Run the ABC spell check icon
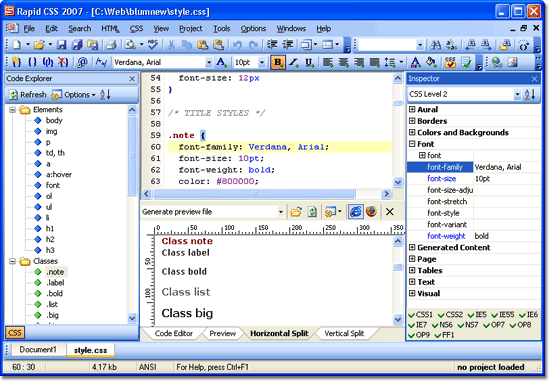 pyautogui.click(x=153, y=45)
